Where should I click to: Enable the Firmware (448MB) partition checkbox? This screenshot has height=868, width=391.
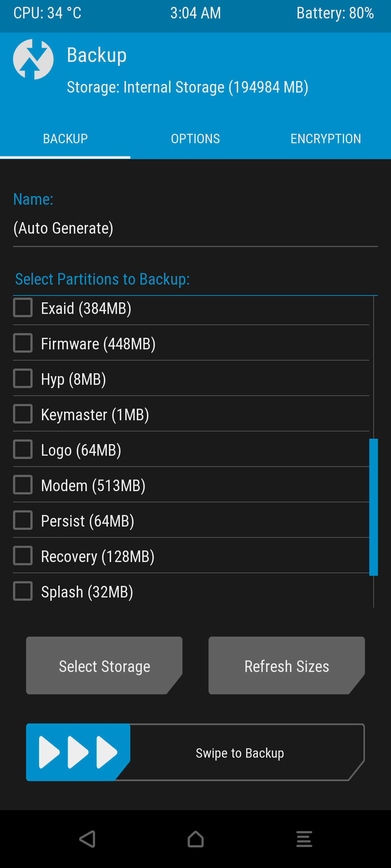pos(23,343)
